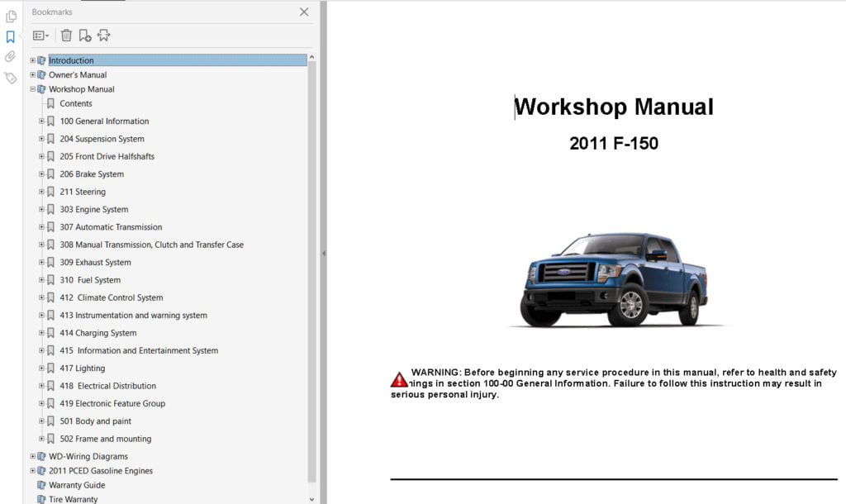Expand the 303 Engine System section

pyautogui.click(x=41, y=210)
